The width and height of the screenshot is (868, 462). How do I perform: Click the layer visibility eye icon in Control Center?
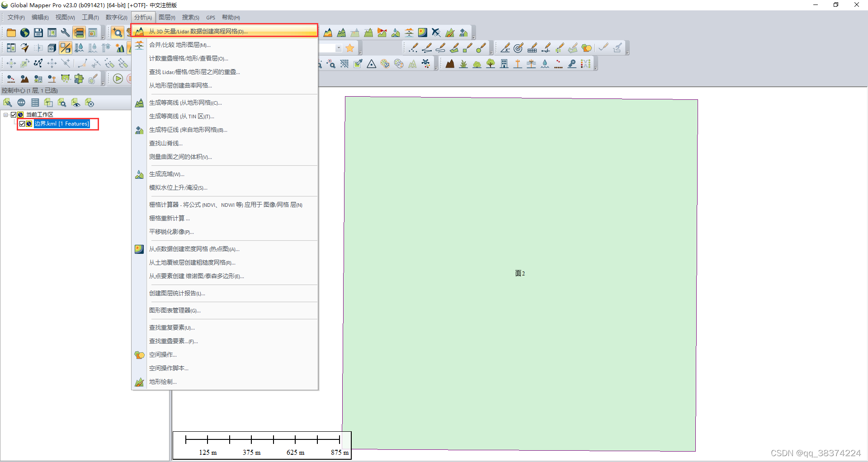[75, 103]
